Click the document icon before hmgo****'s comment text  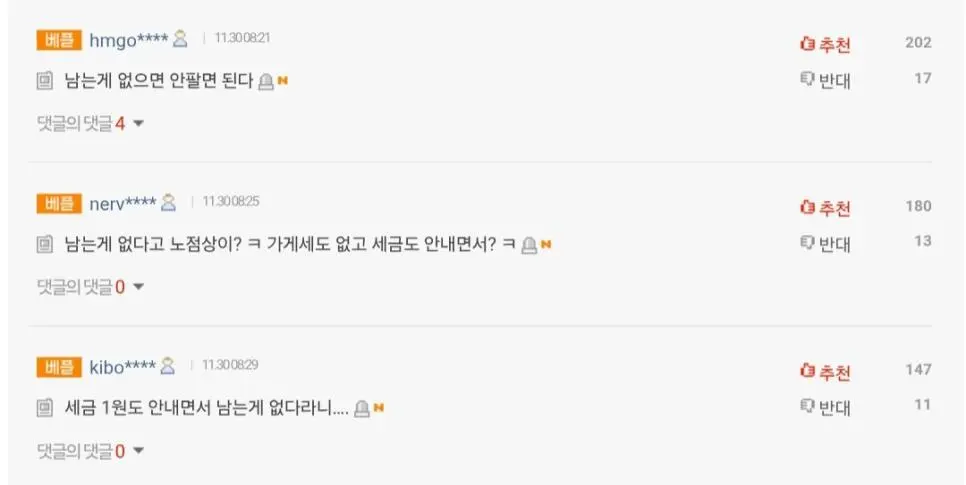coord(45,81)
